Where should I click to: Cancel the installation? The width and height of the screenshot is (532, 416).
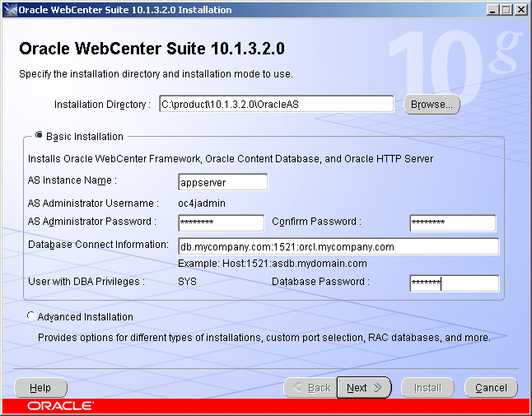(x=491, y=387)
